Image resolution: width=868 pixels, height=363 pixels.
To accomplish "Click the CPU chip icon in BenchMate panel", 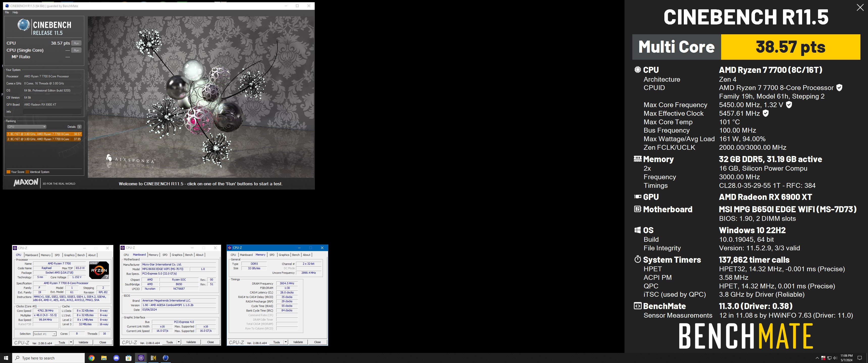I will pos(638,69).
